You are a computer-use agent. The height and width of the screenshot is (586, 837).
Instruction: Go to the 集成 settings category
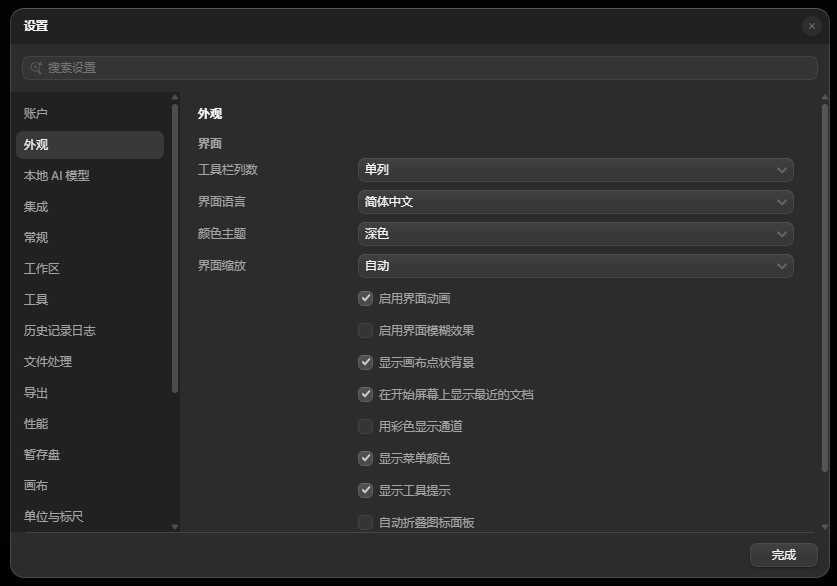pos(90,207)
